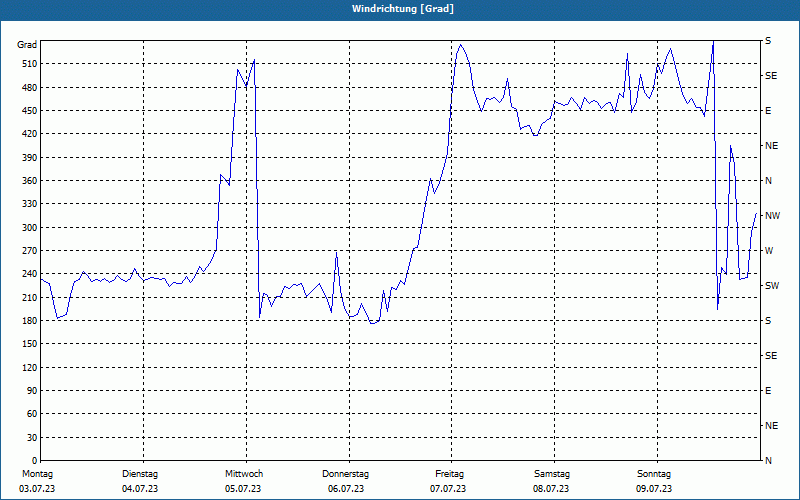Click the Sonntag day label
This screenshot has height=500, width=800.
point(654,474)
